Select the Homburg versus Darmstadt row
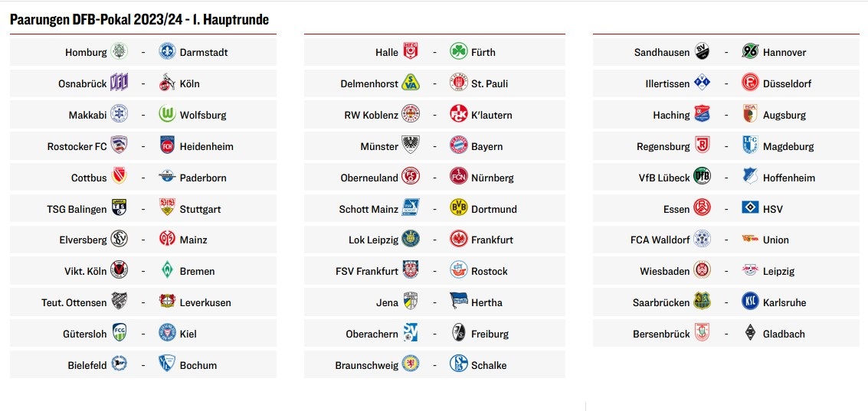Screen dimensions: 868x411 (142, 52)
